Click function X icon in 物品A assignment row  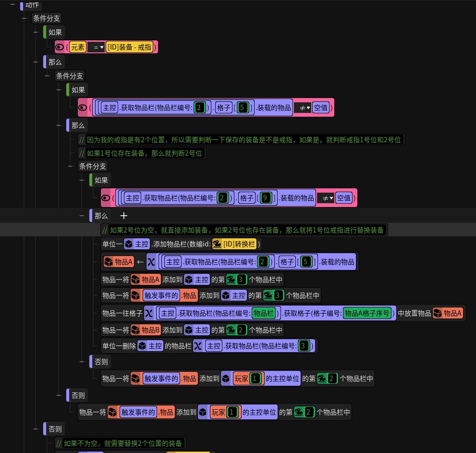point(151,262)
